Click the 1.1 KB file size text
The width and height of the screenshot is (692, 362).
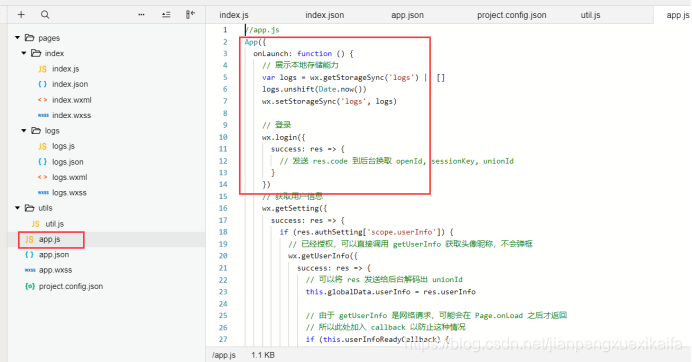(x=263, y=355)
